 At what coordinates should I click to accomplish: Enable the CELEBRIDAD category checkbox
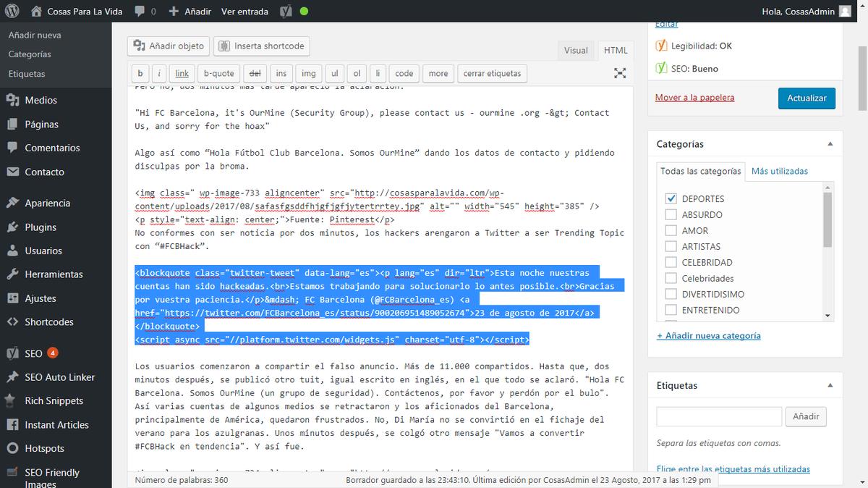pyautogui.click(x=671, y=262)
